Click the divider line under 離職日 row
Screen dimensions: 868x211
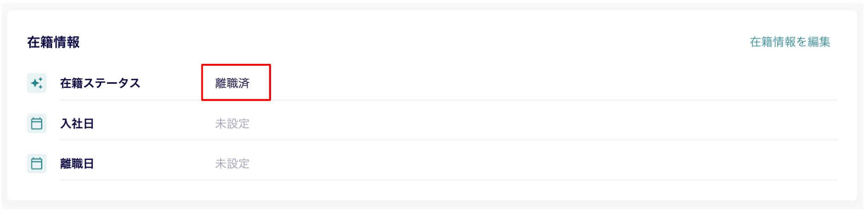coord(448,180)
